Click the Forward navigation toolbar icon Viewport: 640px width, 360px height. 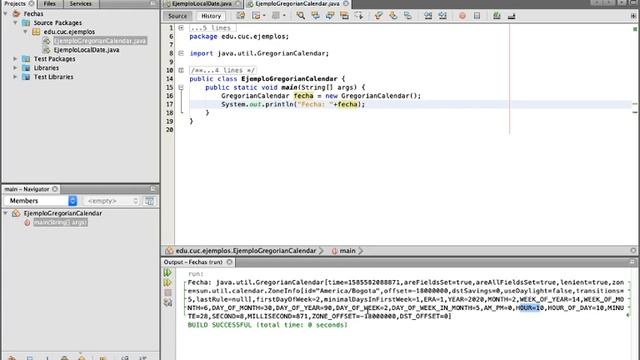[276, 16]
